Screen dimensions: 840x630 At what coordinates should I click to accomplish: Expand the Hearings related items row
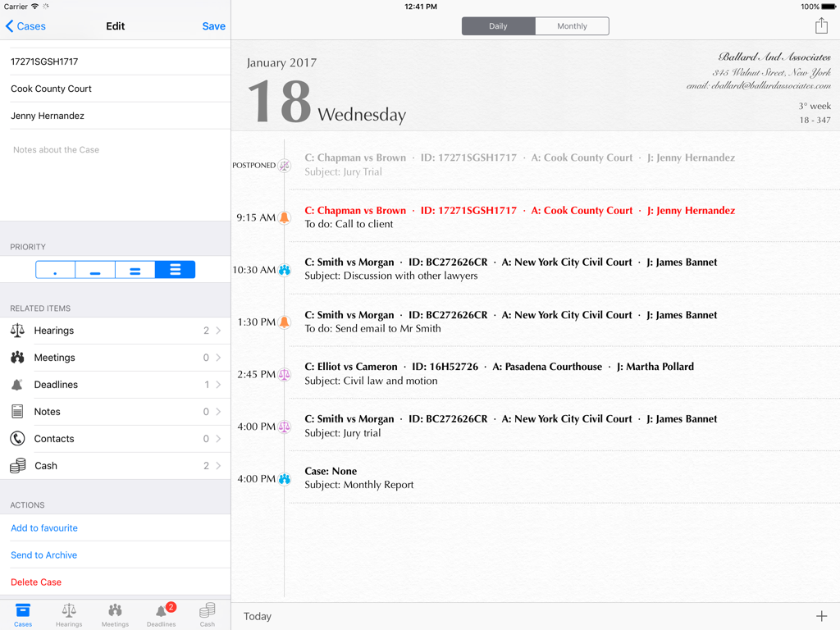[x=115, y=331]
